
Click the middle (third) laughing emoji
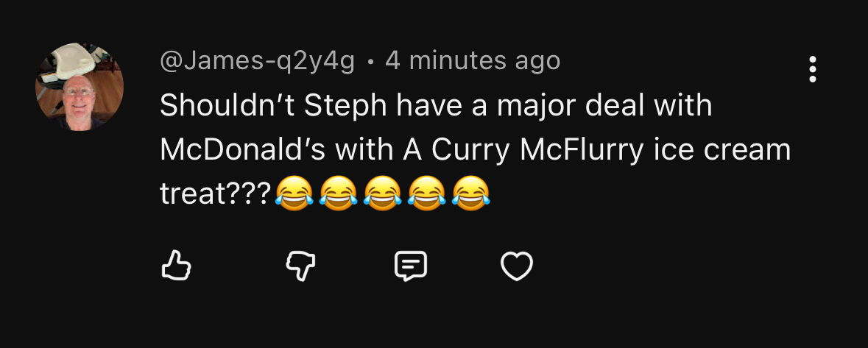tap(383, 194)
